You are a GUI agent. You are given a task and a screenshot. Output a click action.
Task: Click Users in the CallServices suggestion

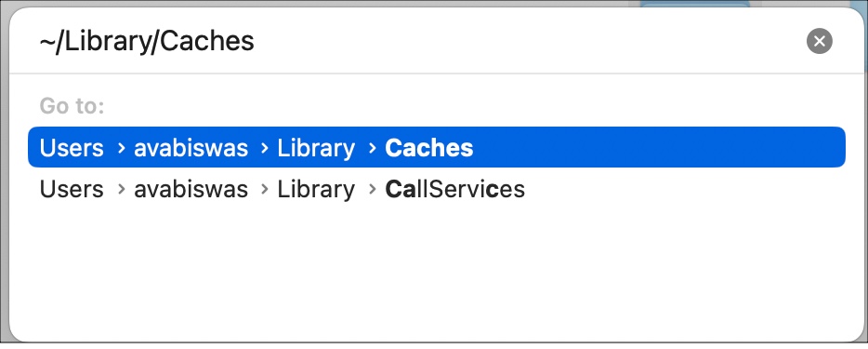[x=72, y=190]
